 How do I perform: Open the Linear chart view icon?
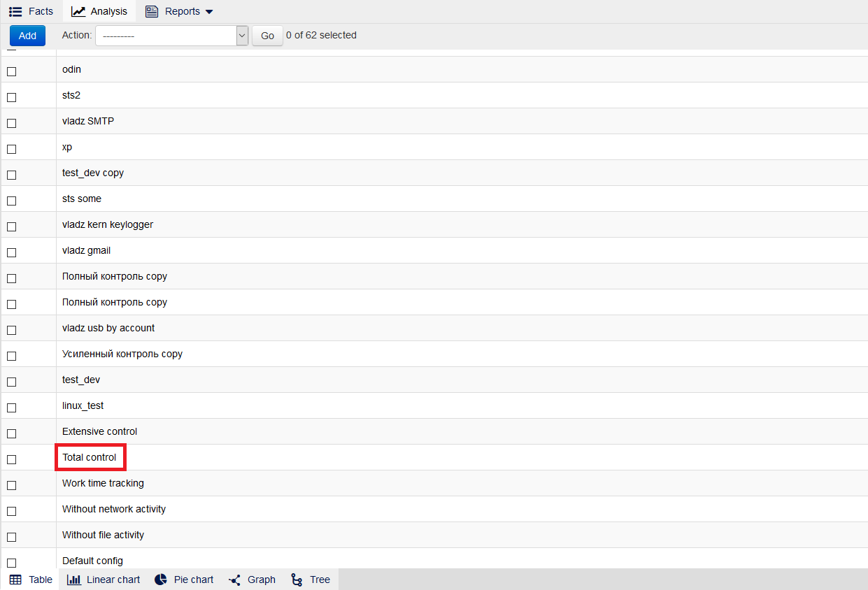[73, 580]
